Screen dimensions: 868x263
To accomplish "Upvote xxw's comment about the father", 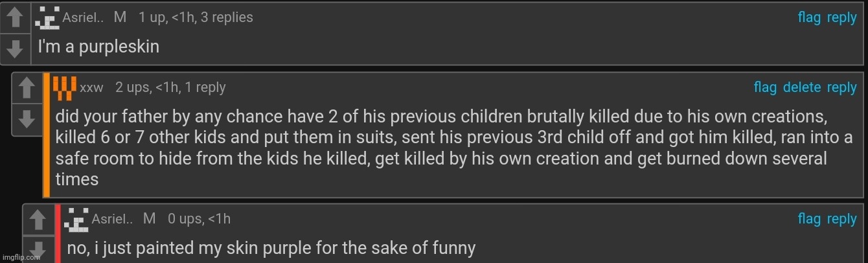I will 27,87.
